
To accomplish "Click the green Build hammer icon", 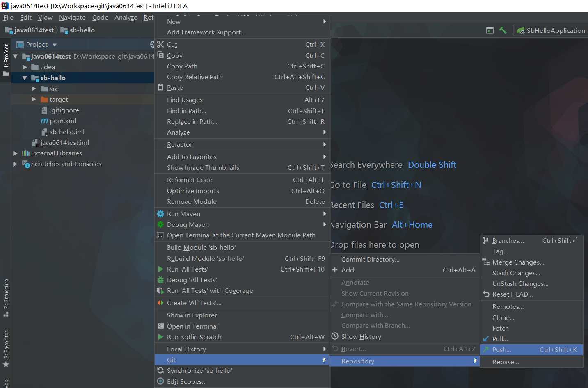I will point(503,30).
